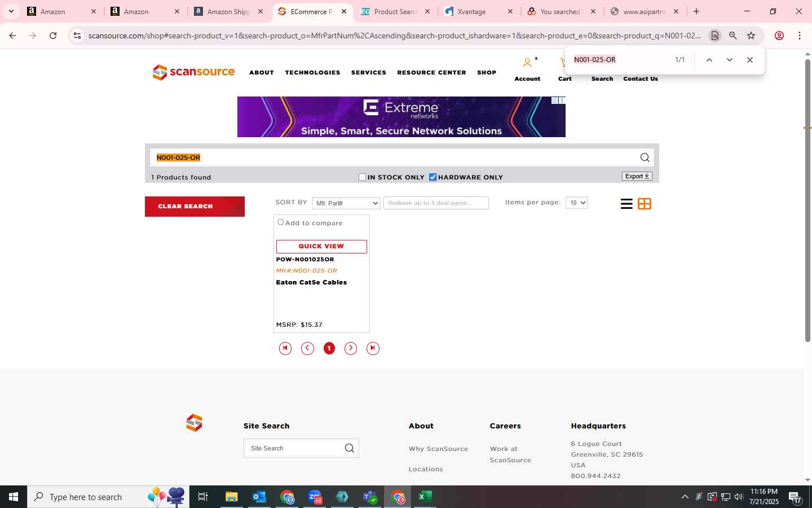Go to previous find-in-page match
The width and height of the screenshot is (812, 508).
pyautogui.click(x=709, y=60)
